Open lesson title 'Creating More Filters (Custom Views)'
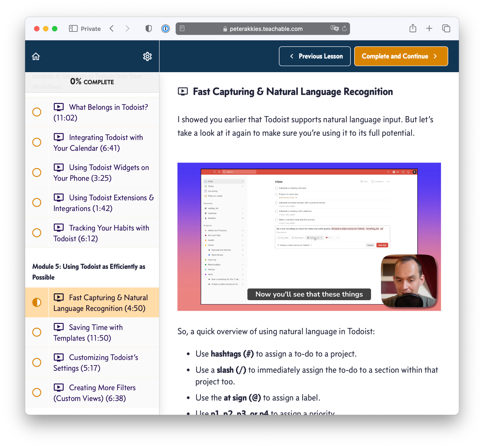 95,393
